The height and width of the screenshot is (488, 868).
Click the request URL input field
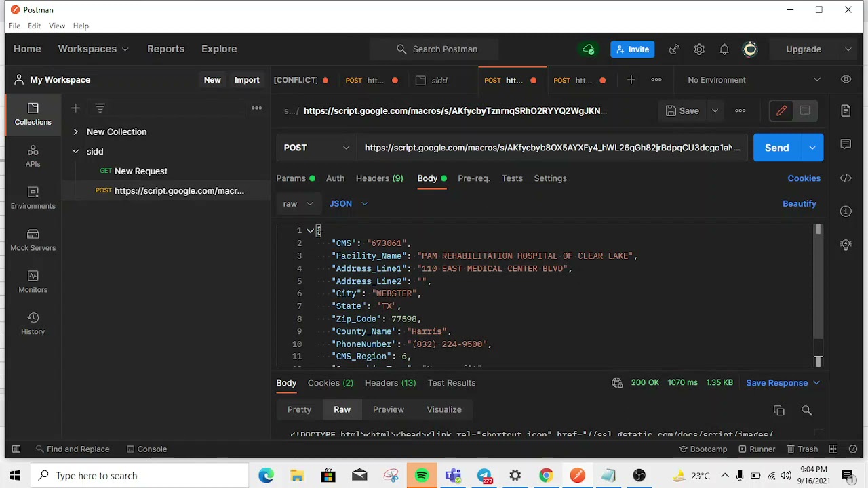pyautogui.click(x=552, y=148)
